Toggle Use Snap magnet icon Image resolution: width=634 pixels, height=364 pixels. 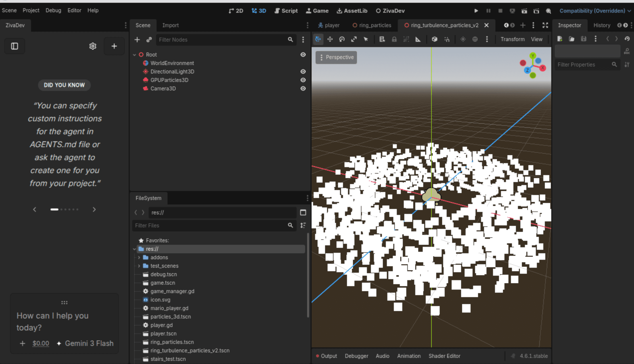coord(447,39)
